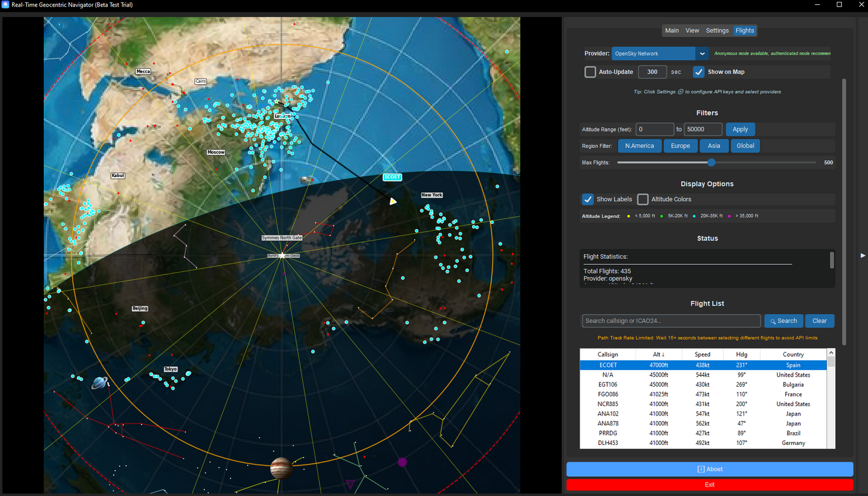Viewport: 868px width, 496px height.
Task: Click the application icon in the title bar
Action: 6,4
